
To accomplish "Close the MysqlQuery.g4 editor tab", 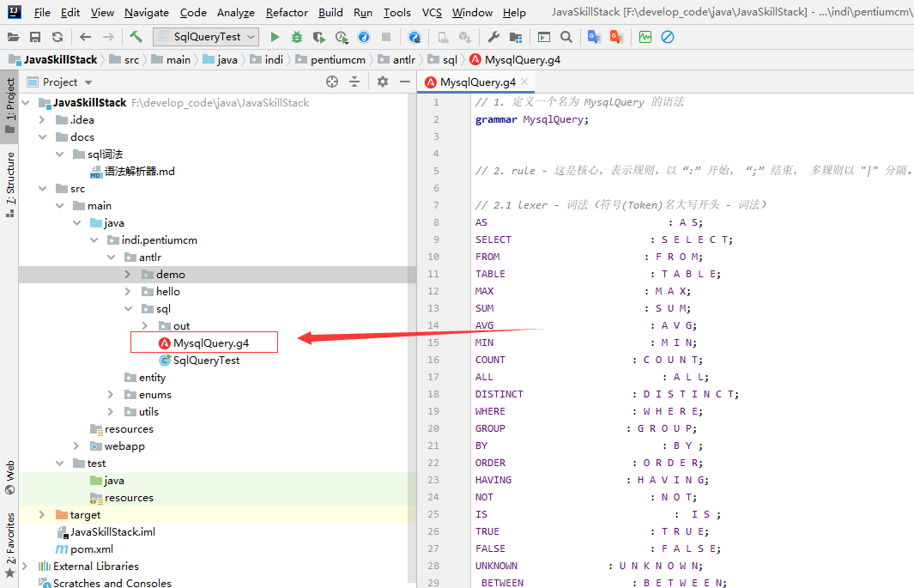I will [x=524, y=82].
